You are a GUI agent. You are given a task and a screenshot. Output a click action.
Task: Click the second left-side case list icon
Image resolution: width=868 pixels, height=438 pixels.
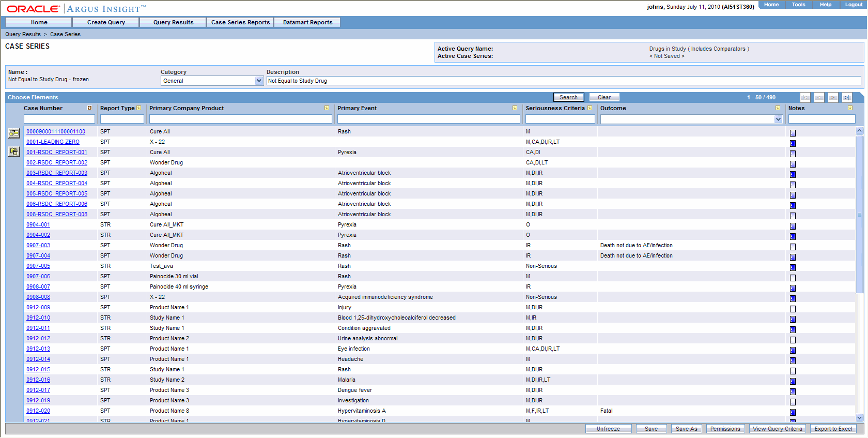(x=14, y=152)
